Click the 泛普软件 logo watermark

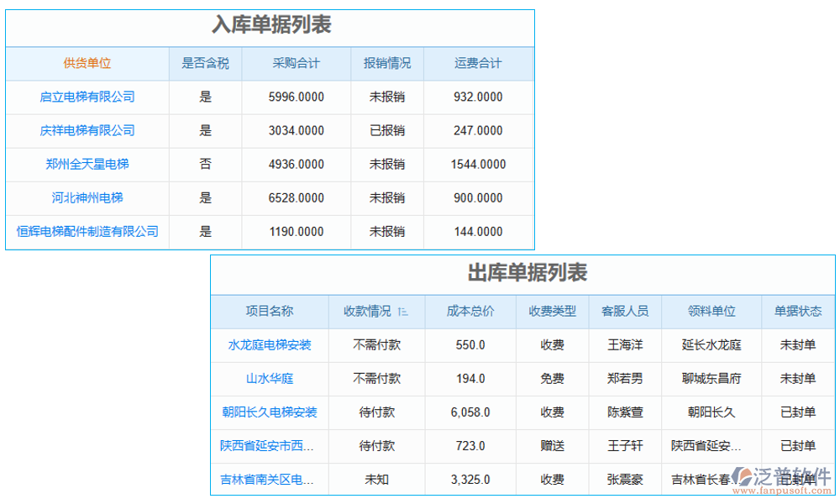[782, 476]
